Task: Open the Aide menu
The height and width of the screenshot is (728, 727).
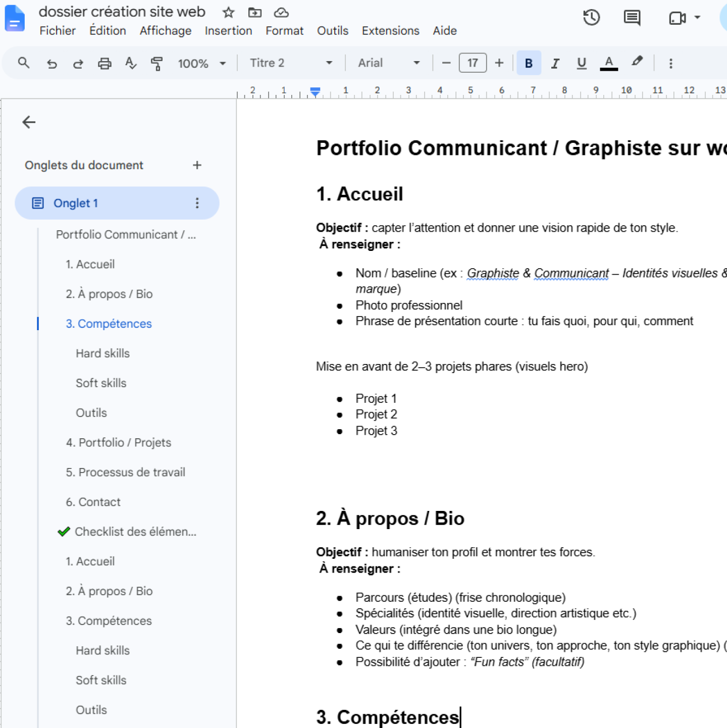Action: click(445, 31)
